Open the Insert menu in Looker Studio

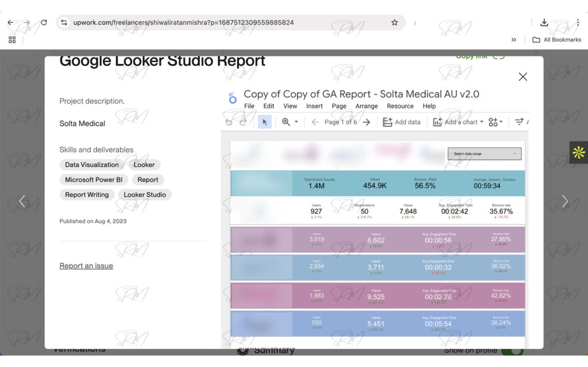314,106
